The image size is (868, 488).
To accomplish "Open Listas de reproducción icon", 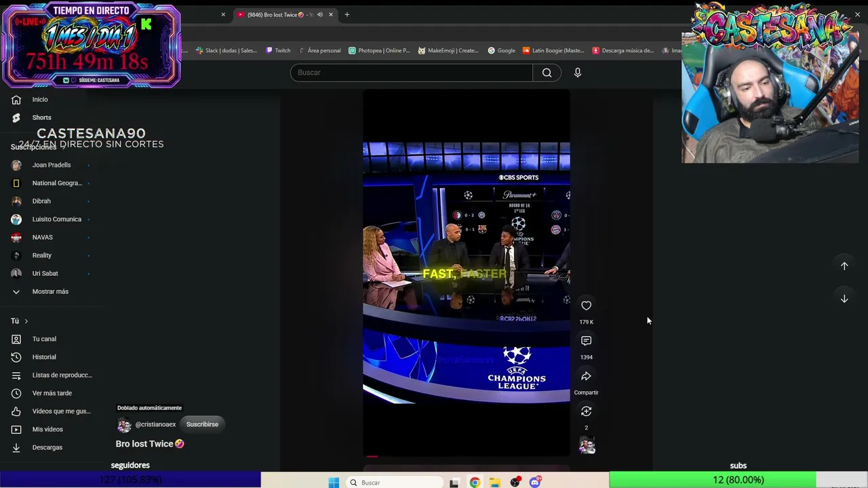I will tap(16, 375).
